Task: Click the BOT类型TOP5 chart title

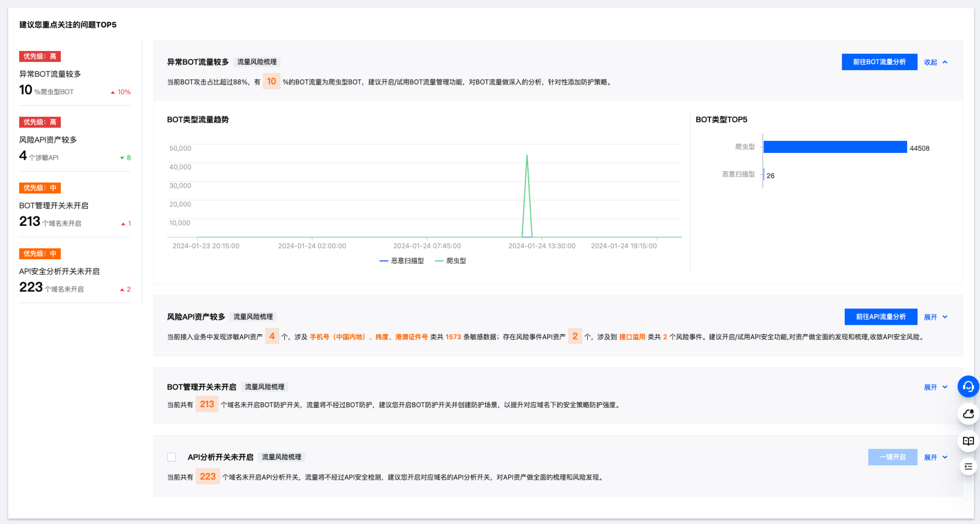Action: point(721,119)
